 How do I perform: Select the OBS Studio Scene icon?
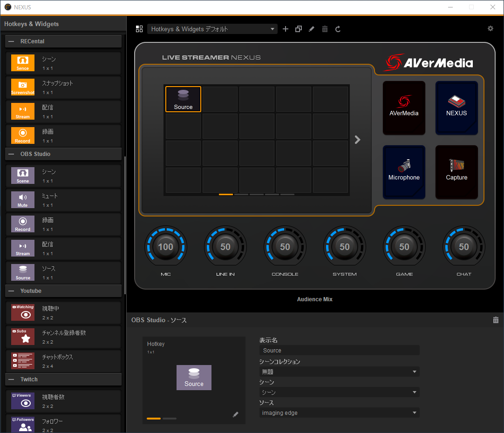tap(22, 176)
